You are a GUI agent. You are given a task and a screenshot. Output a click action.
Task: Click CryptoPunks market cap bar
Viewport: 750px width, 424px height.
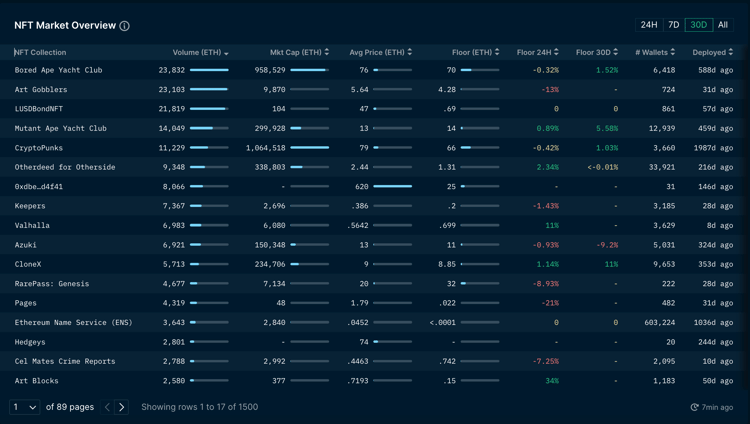click(x=309, y=148)
